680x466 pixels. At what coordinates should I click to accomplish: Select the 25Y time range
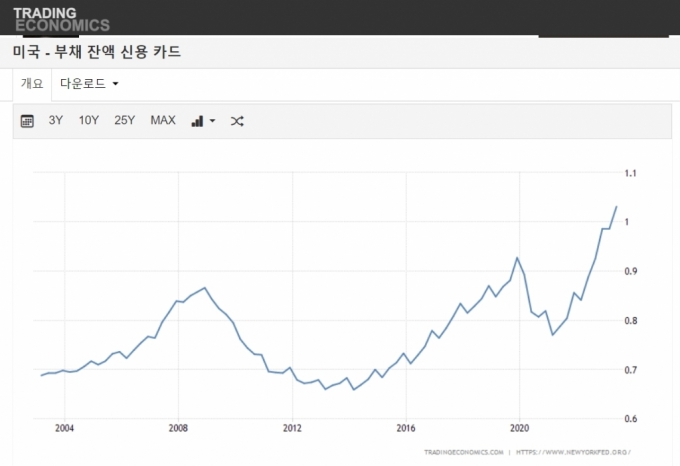tap(124, 121)
